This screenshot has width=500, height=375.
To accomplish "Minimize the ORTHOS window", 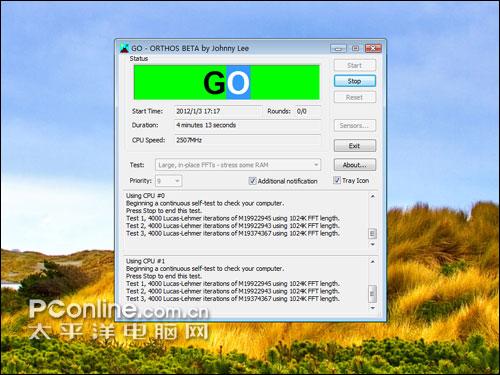I will click(338, 49).
